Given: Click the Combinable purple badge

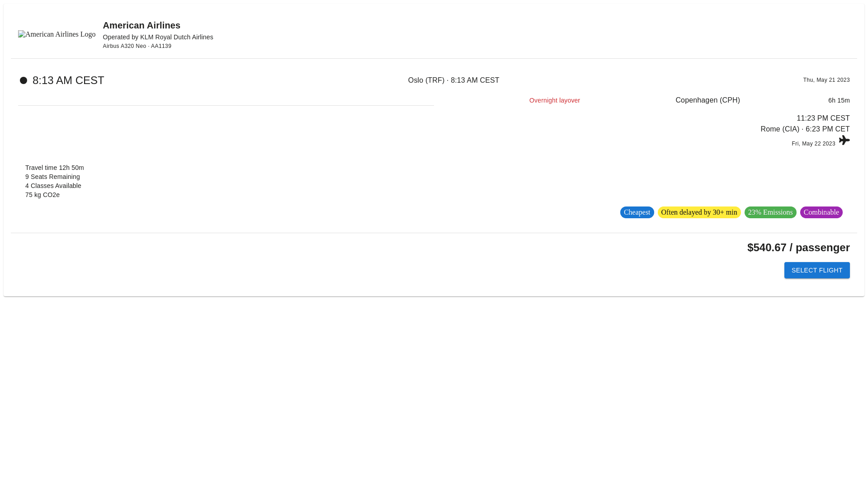Looking at the screenshot, I should point(821,212).
